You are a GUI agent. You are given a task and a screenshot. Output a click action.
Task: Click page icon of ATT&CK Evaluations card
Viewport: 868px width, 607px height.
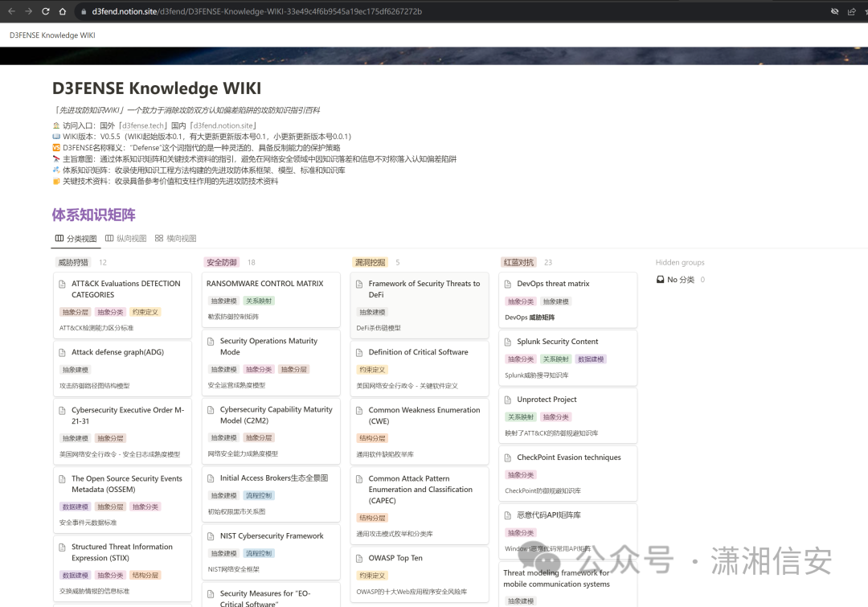coord(63,284)
